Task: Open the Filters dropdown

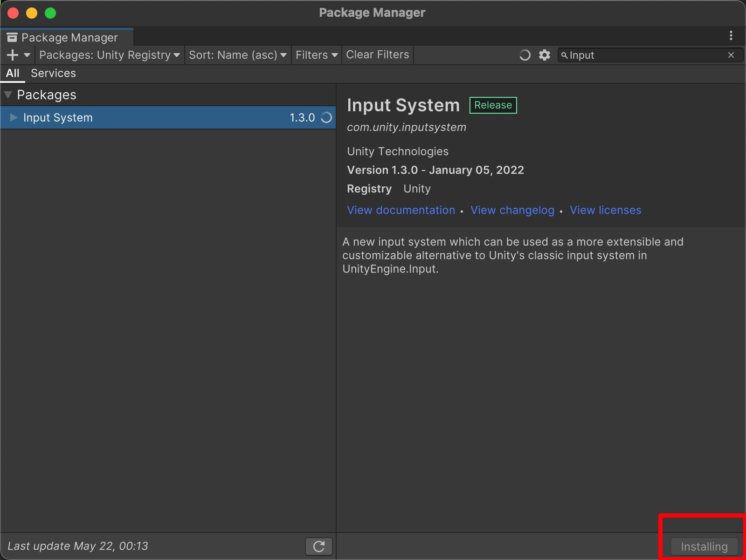Action: coord(317,55)
